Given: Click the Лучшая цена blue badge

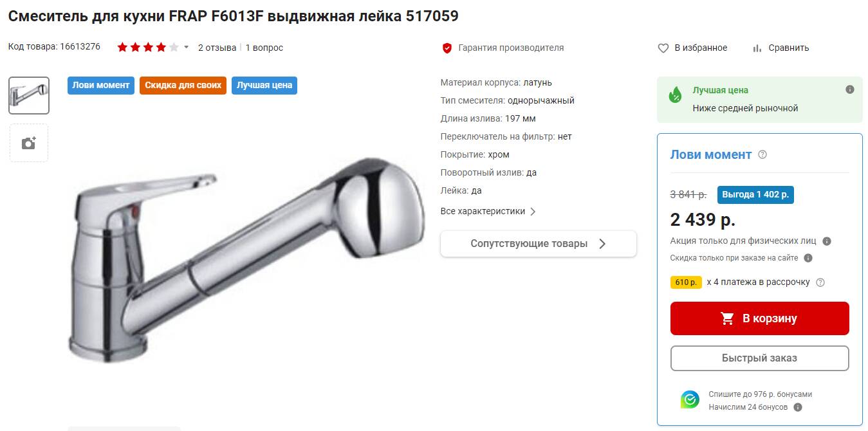Looking at the screenshot, I should click(264, 85).
